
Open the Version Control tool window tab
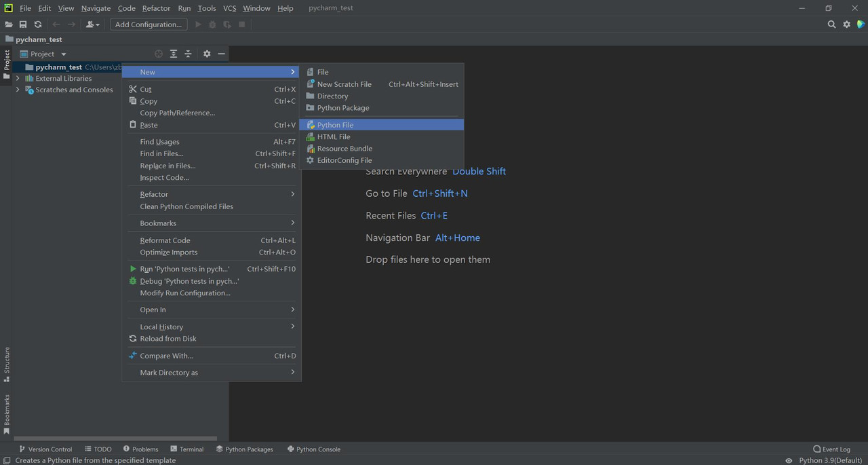[x=45, y=449]
